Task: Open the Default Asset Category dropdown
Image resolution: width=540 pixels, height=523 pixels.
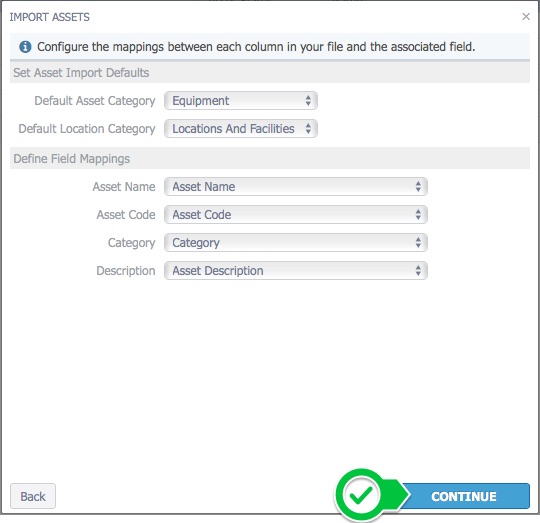Action: 241,101
